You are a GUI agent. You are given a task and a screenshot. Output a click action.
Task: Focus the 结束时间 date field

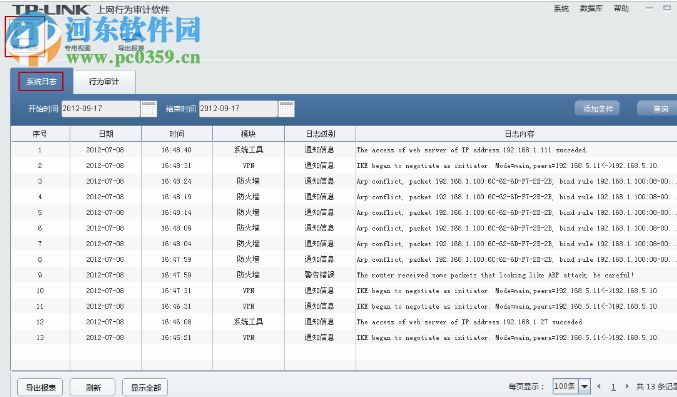pyautogui.click(x=238, y=108)
